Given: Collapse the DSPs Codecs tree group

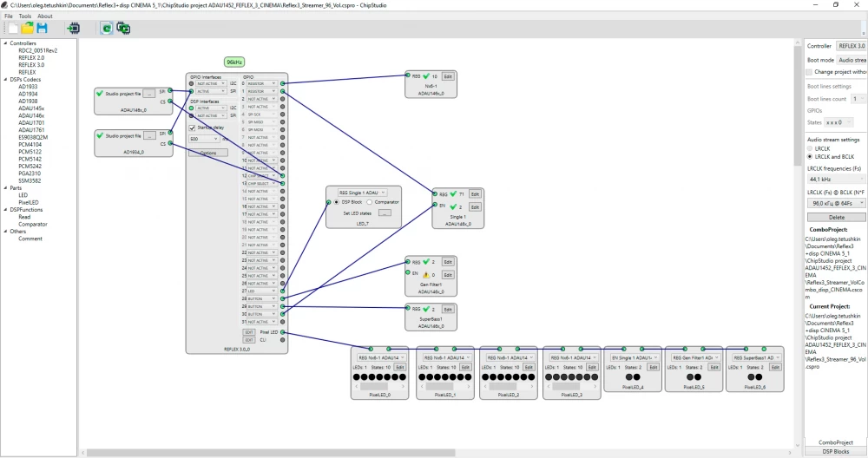Looking at the screenshot, I should (x=5, y=79).
